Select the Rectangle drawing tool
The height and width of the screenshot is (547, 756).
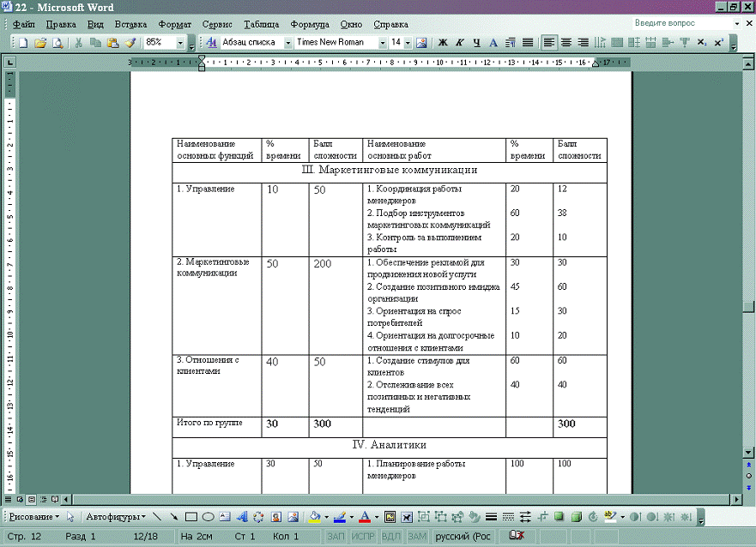191,517
